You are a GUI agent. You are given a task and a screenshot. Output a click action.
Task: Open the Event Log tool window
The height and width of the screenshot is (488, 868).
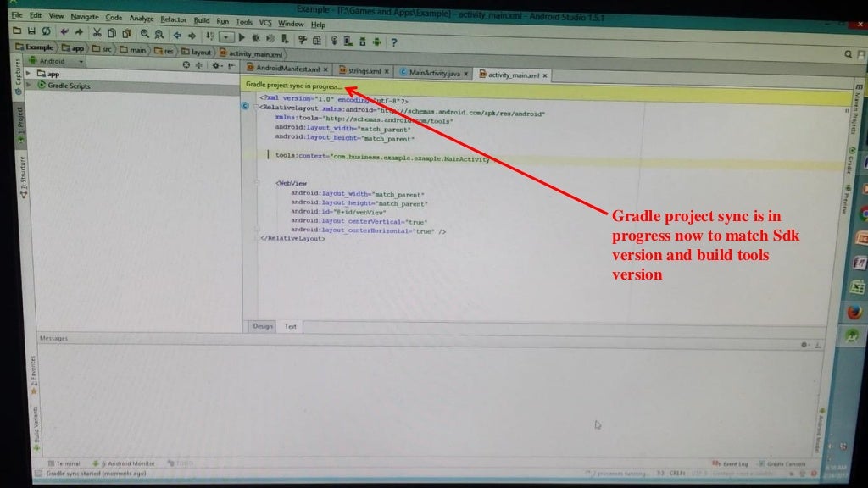[x=730, y=463]
